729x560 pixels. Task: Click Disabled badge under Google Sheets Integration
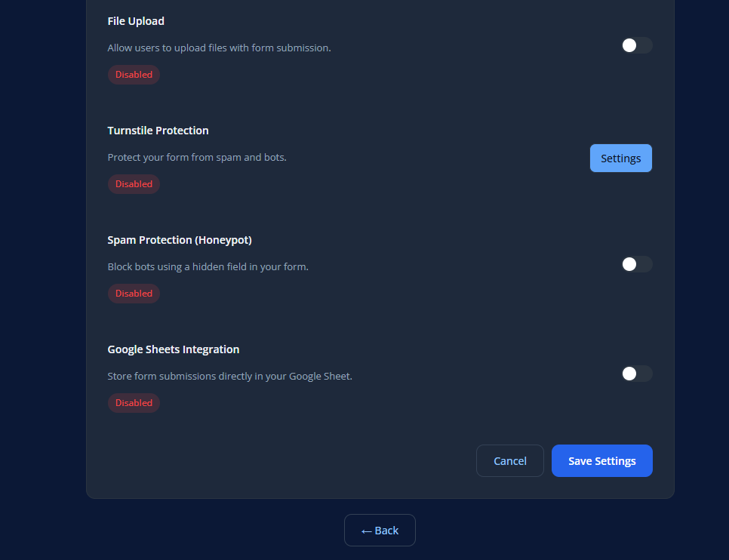pyautogui.click(x=134, y=402)
